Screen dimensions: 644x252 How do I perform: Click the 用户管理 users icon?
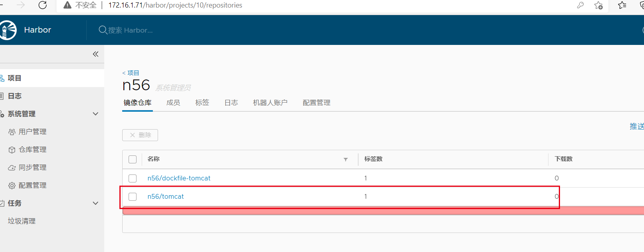[x=12, y=132]
